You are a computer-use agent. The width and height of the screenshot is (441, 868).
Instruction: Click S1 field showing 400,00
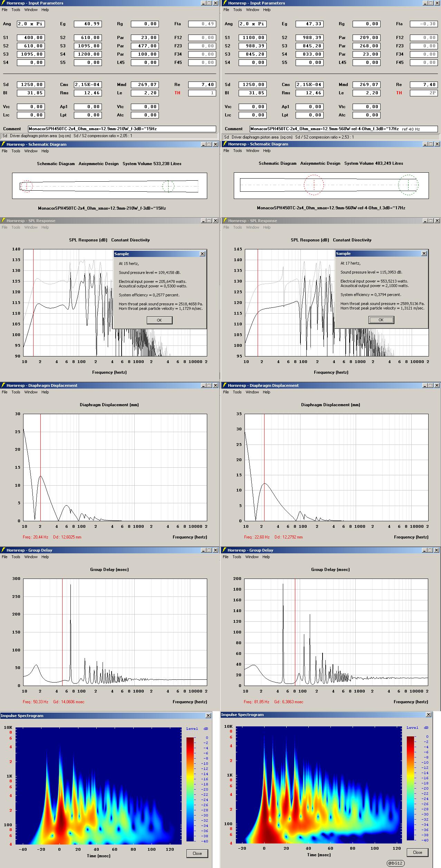31,38
